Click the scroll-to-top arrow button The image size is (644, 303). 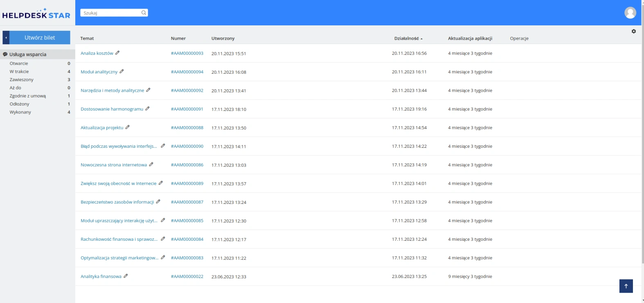(626, 286)
